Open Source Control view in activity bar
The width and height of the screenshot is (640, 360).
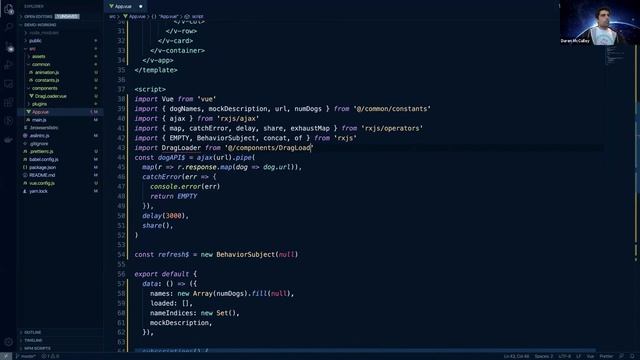click(9, 47)
